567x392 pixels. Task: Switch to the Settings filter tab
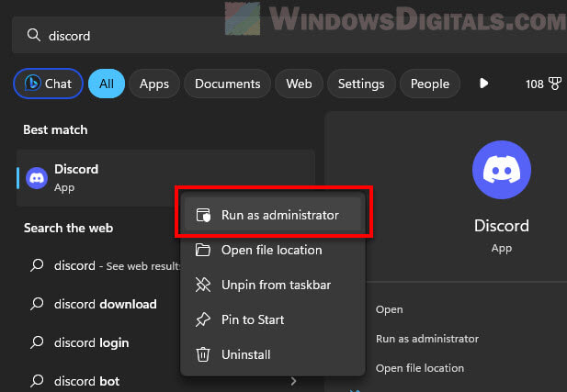tap(361, 84)
